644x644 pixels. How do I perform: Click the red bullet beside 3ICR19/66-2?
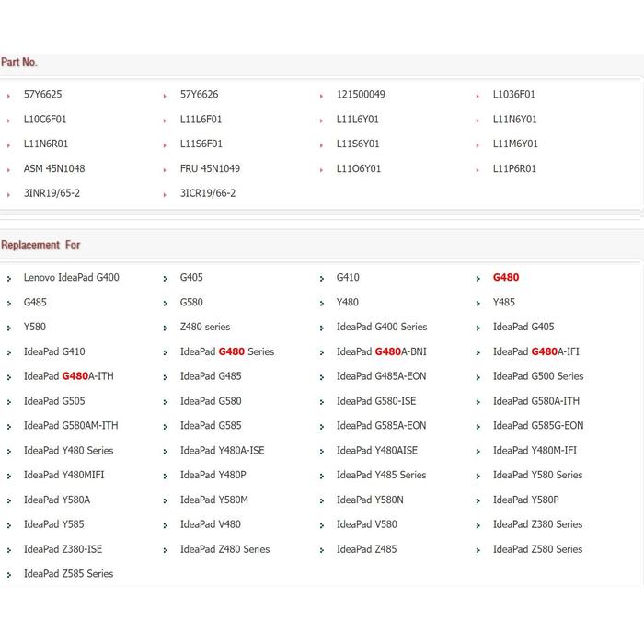pyautogui.click(x=165, y=195)
